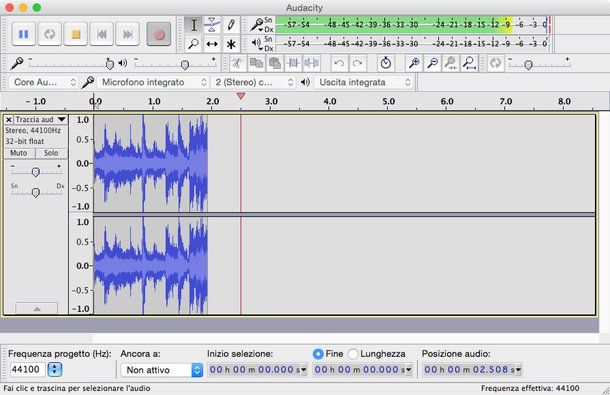Screen dimensions: 610x395
Task: Adjust the recording volume slider
Action: click(109, 64)
